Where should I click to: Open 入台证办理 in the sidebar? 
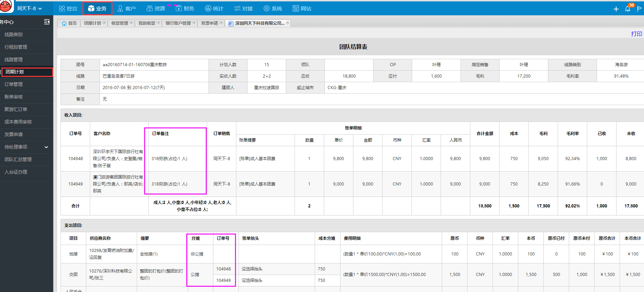pyautogui.click(x=26, y=172)
